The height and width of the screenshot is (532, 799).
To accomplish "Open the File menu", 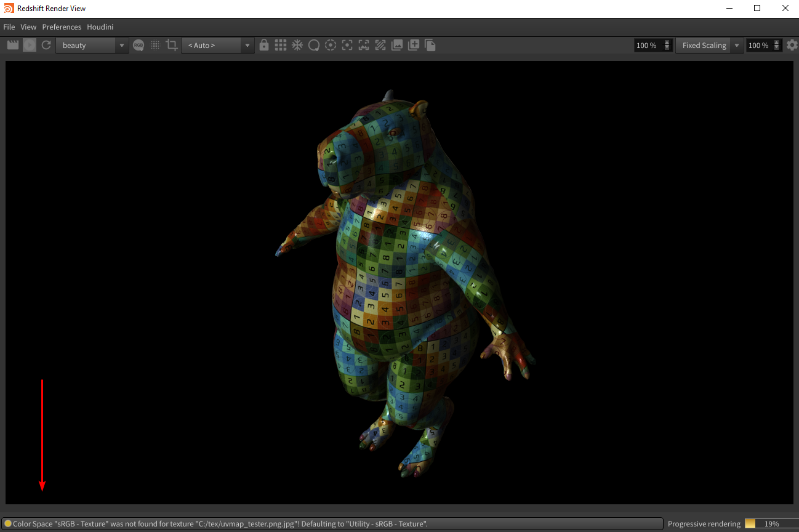I will (x=9, y=27).
